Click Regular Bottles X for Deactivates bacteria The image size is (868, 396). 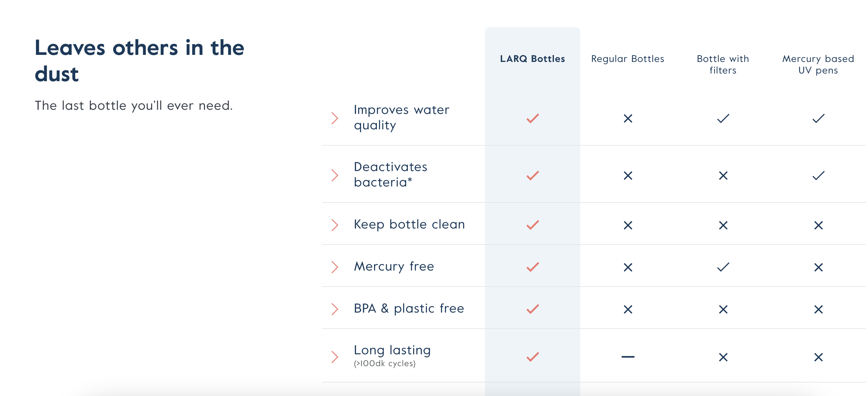pos(628,176)
